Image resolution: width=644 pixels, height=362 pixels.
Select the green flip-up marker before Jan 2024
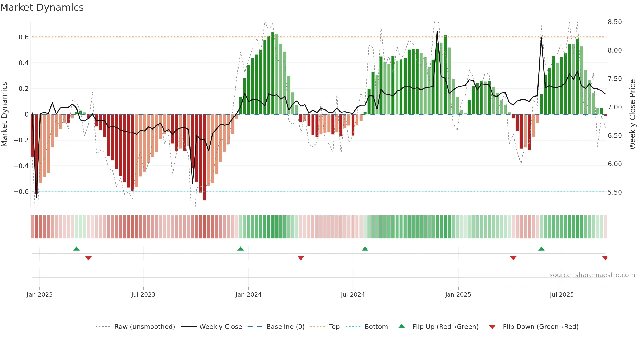pos(241,249)
